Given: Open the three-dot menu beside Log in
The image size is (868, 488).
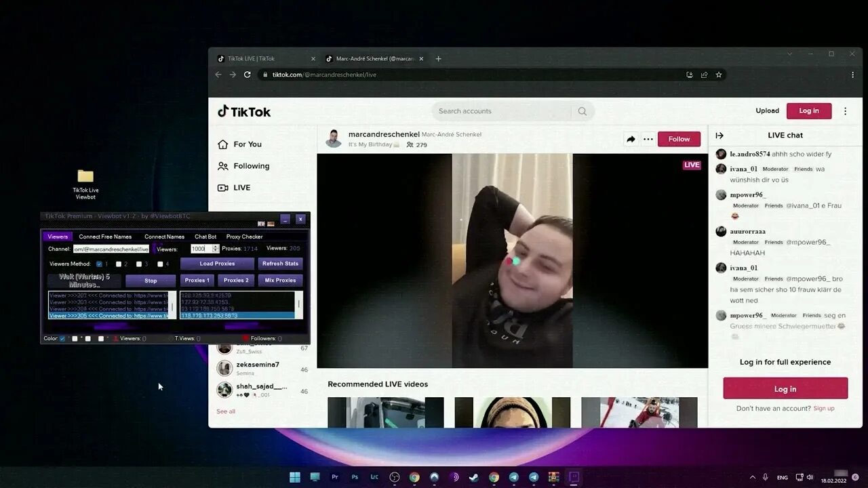Looking at the screenshot, I should point(845,111).
